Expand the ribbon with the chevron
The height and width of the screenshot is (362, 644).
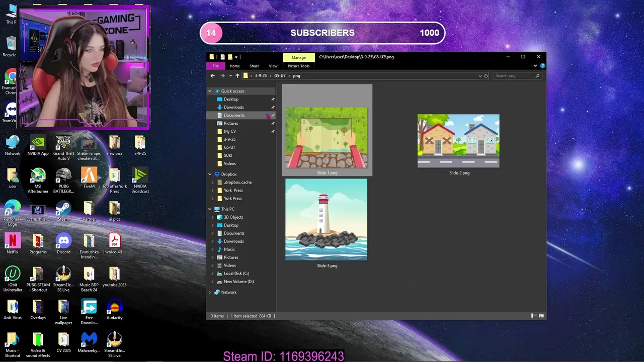[x=535, y=66]
